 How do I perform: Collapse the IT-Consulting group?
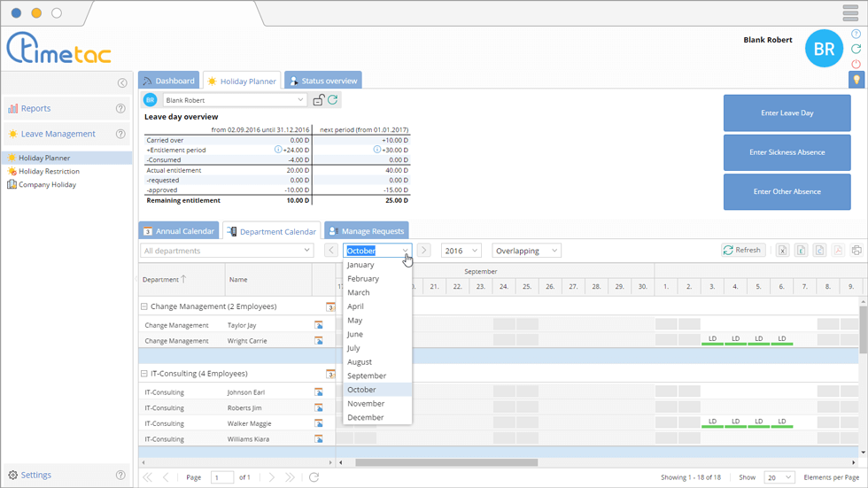coord(144,374)
